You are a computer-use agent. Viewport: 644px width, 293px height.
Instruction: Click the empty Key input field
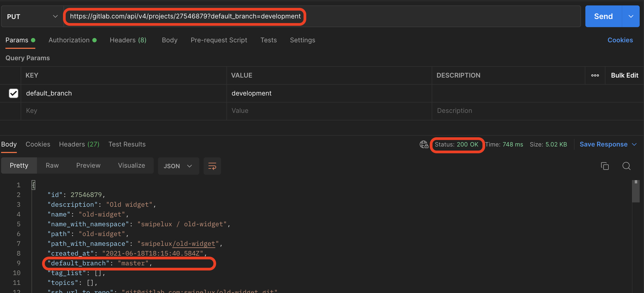coord(124,111)
